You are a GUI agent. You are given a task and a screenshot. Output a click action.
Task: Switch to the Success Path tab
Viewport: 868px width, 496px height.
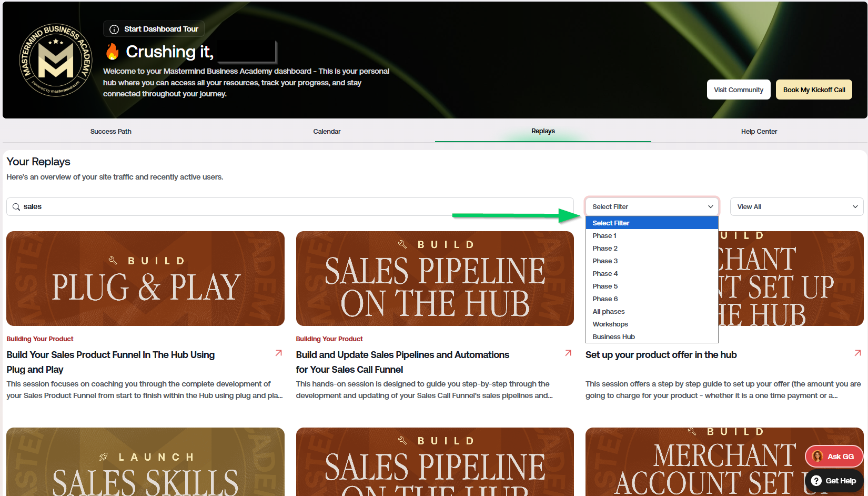coord(110,131)
